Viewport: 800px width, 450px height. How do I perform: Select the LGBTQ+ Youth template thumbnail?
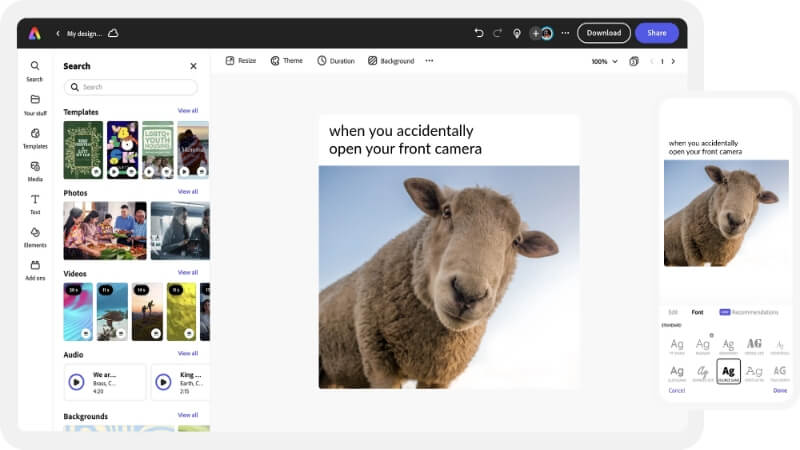pos(158,150)
